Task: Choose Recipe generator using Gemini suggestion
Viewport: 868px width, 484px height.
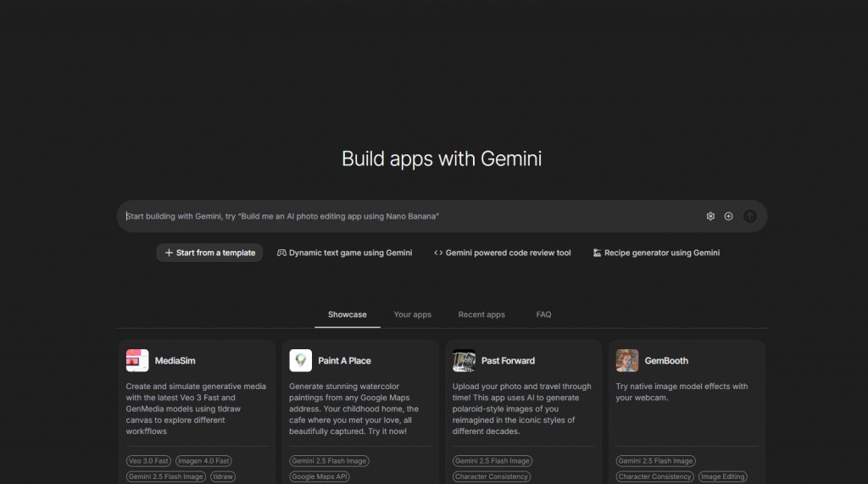Action: tap(656, 253)
